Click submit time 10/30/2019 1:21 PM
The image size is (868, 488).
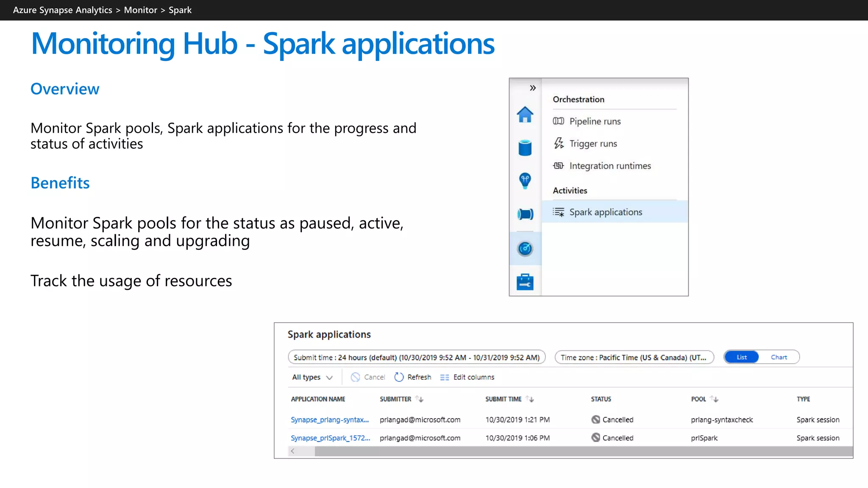(x=517, y=420)
